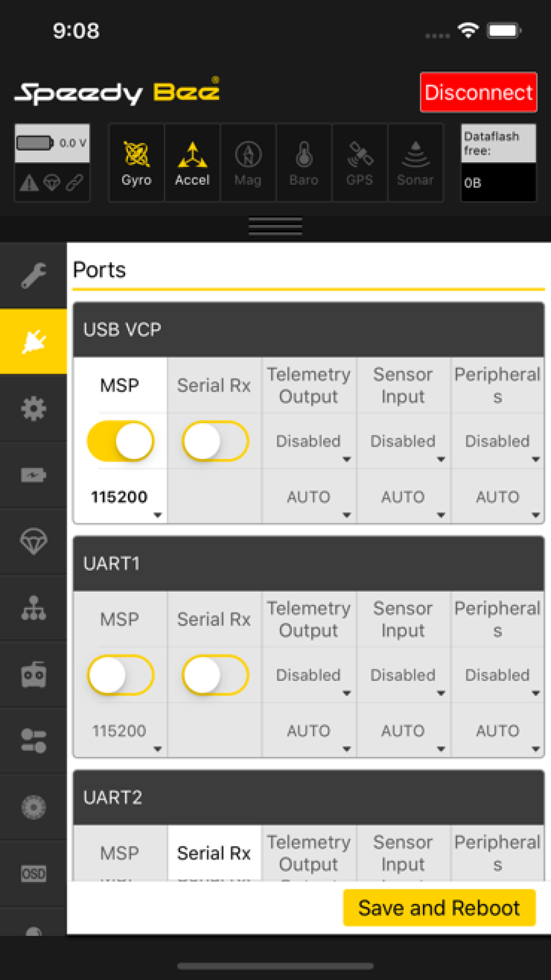Screen dimensions: 551x980
Task: Open the Configuration gear sidebar icon
Action: 34,408
